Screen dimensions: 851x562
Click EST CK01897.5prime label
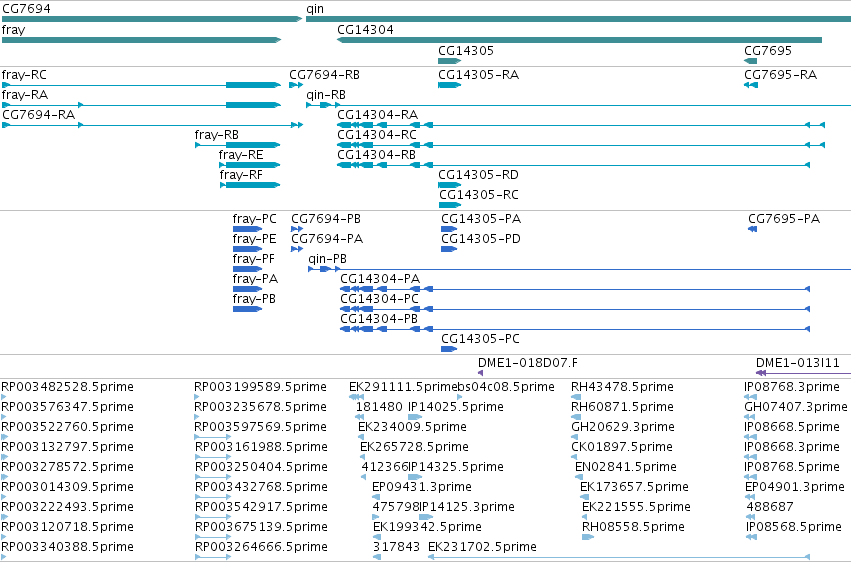coord(621,447)
